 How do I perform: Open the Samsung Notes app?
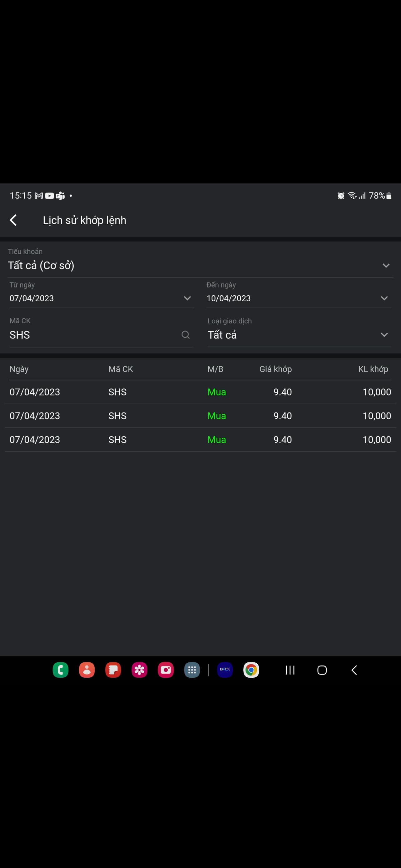[113, 670]
